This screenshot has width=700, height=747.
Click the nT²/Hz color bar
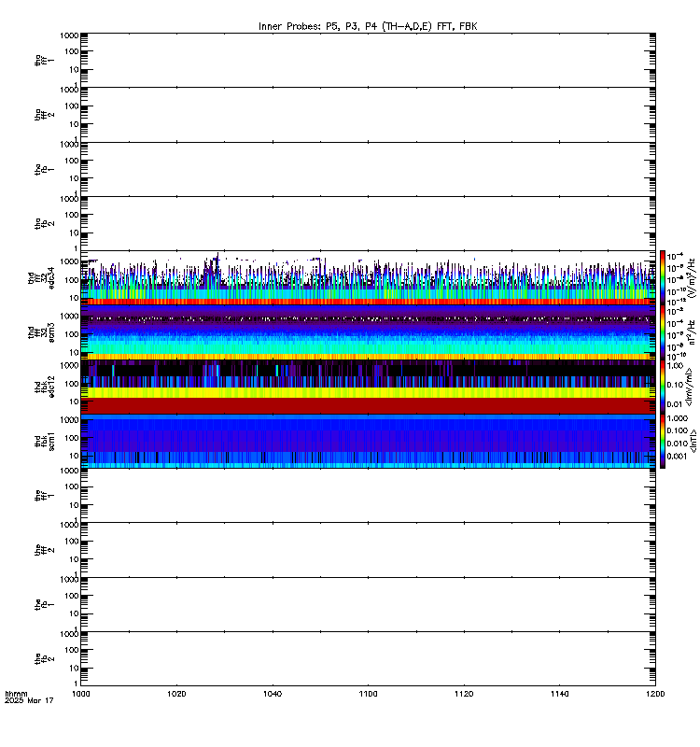tap(663, 332)
